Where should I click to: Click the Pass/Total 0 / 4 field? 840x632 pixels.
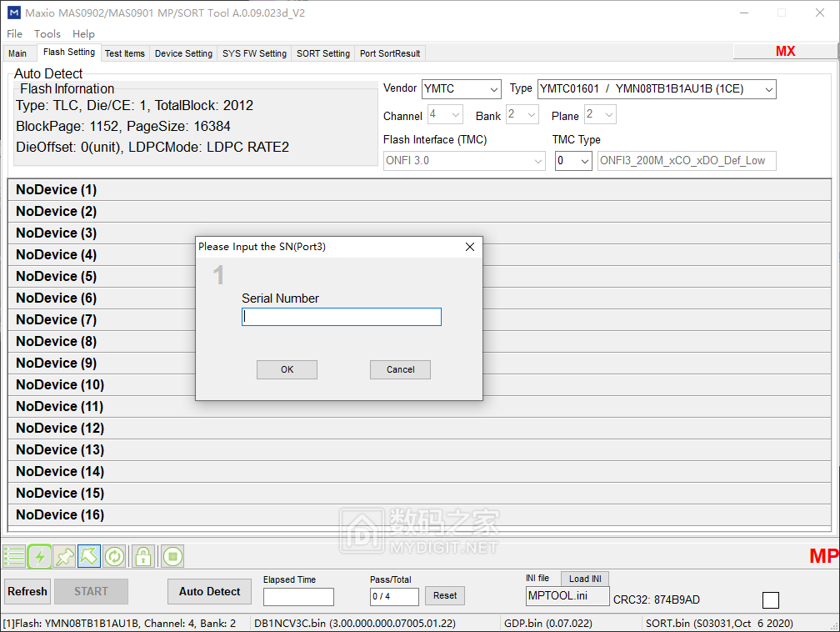tap(394, 597)
